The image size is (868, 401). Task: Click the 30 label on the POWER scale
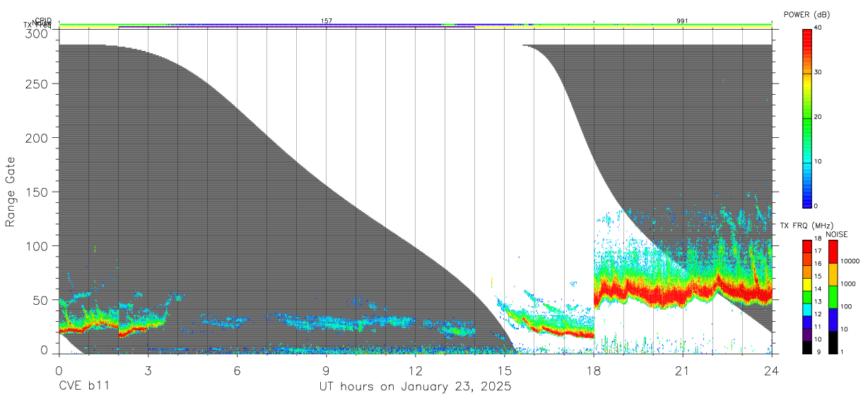tap(818, 73)
